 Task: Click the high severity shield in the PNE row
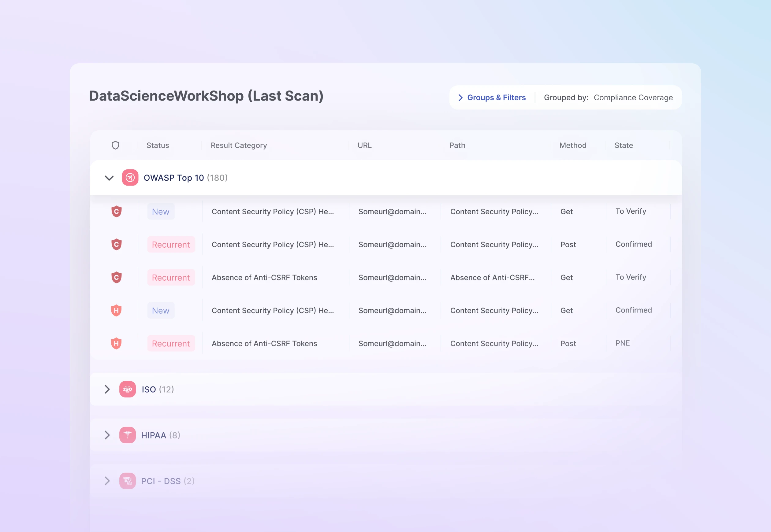pyautogui.click(x=116, y=343)
